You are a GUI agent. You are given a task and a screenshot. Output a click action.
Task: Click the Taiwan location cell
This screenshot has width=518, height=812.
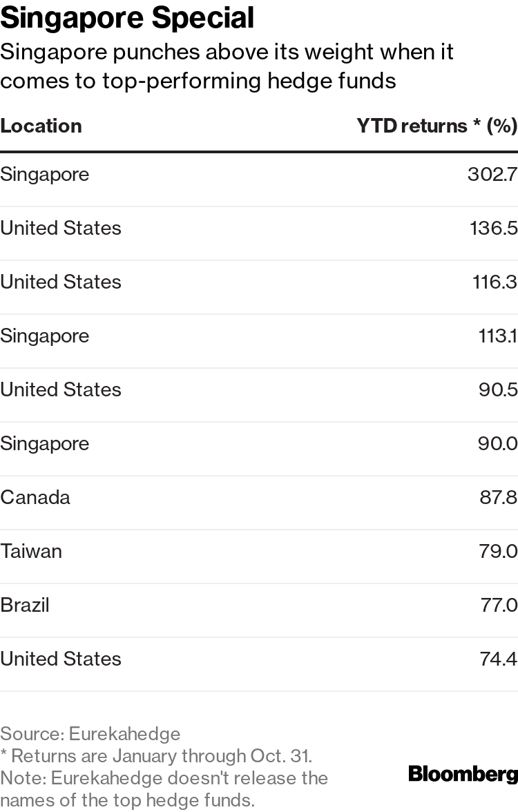[31, 551]
